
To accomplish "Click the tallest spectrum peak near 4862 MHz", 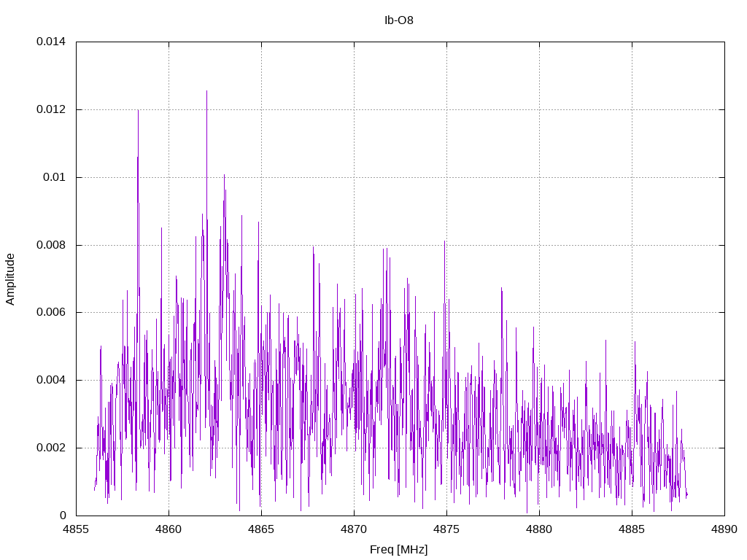I will pyautogui.click(x=206, y=91).
